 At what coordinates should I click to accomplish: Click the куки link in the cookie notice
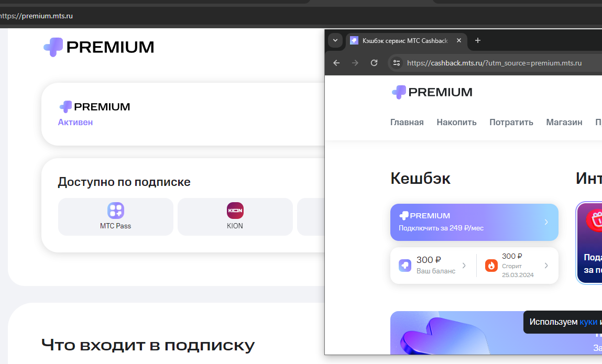pyautogui.click(x=588, y=322)
